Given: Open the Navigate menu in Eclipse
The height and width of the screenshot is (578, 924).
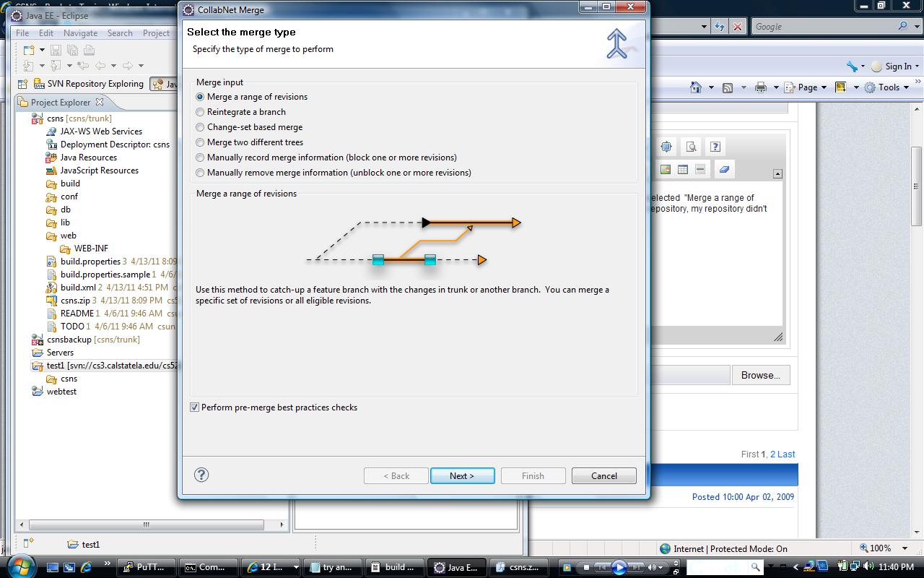Looking at the screenshot, I should [80, 33].
